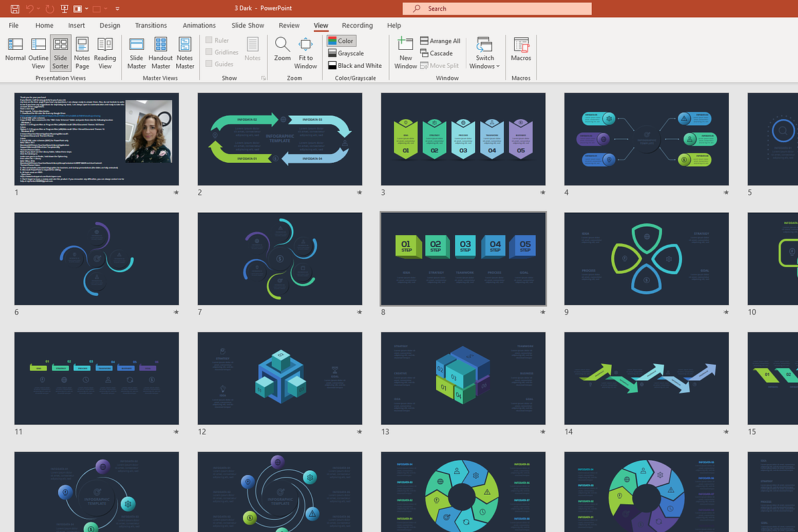Viewport: 798px width, 532px height.
Task: Click the Move Split command
Action: coord(440,65)
